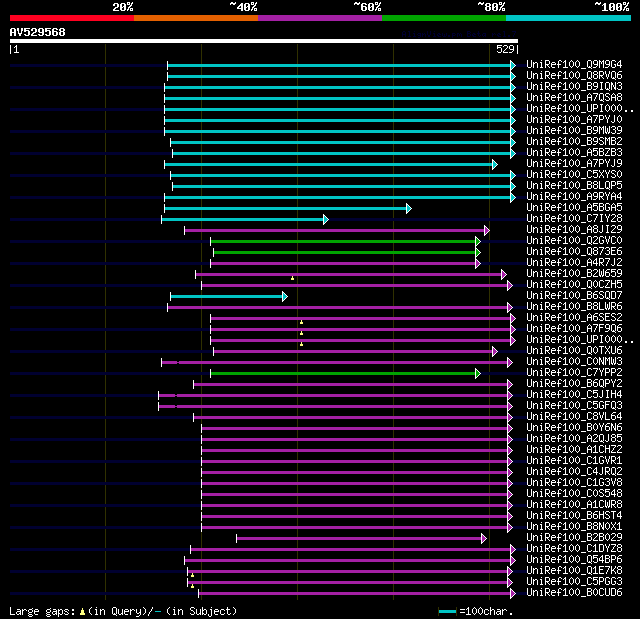Select the UniRef100_C0S548 label

click(x=574, y=494)
